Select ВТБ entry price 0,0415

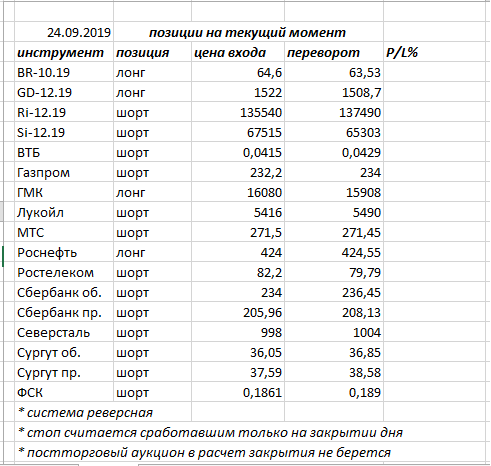(238, 152)
